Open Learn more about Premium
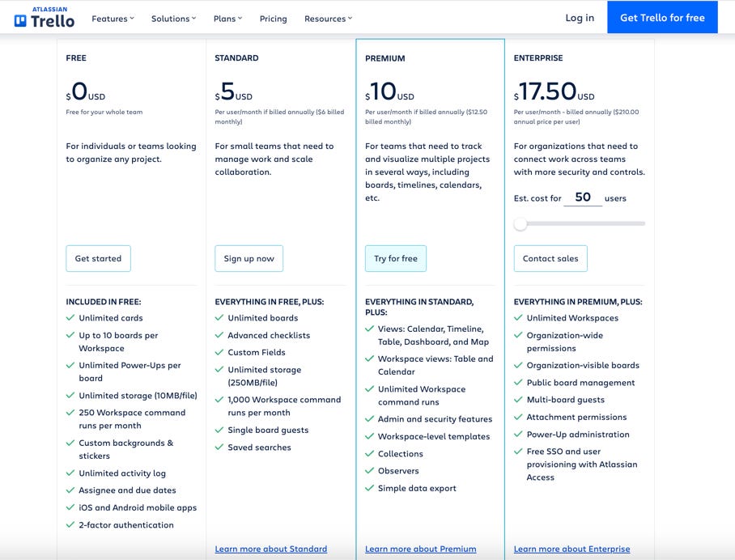 (x=420, y=549)
